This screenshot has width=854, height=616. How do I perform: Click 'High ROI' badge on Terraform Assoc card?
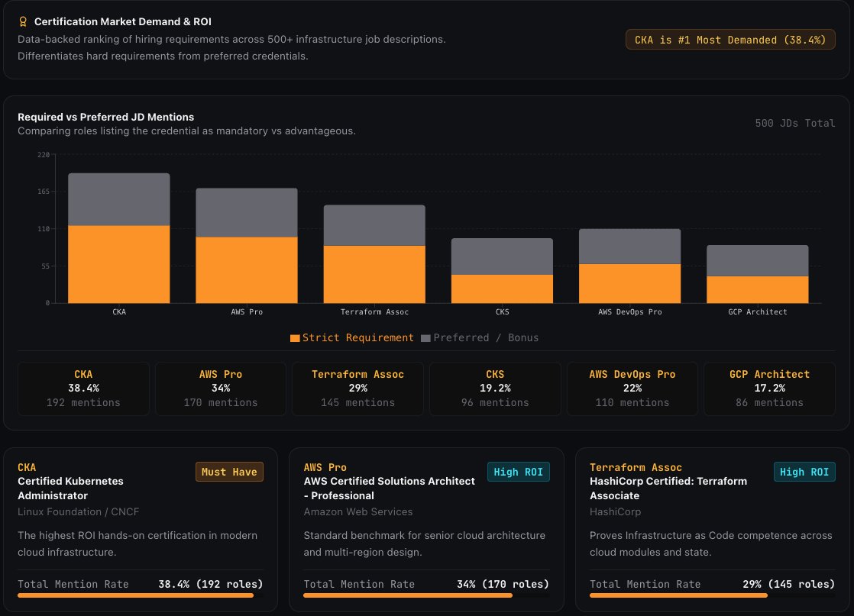[x=804, y=472]
